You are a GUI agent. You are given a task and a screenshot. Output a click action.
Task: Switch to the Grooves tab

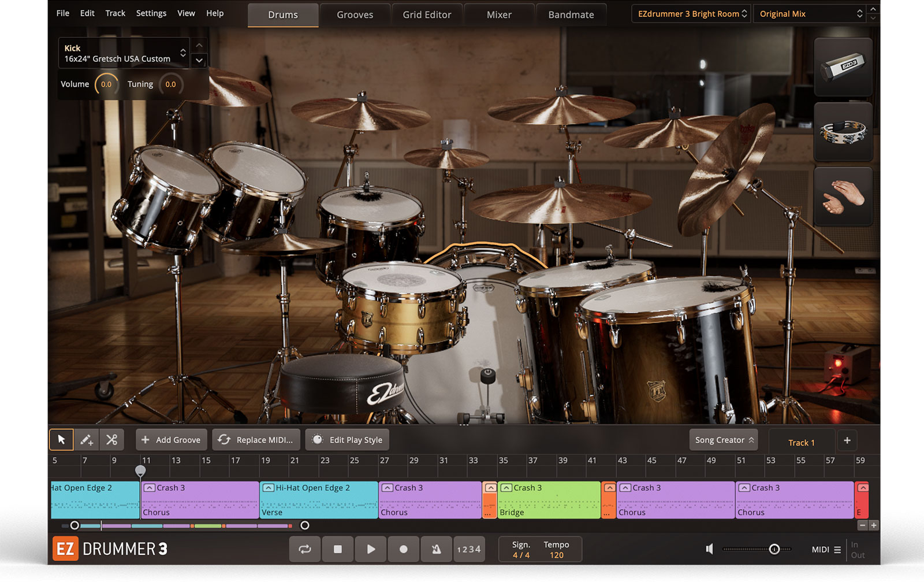tap(355, 15)
